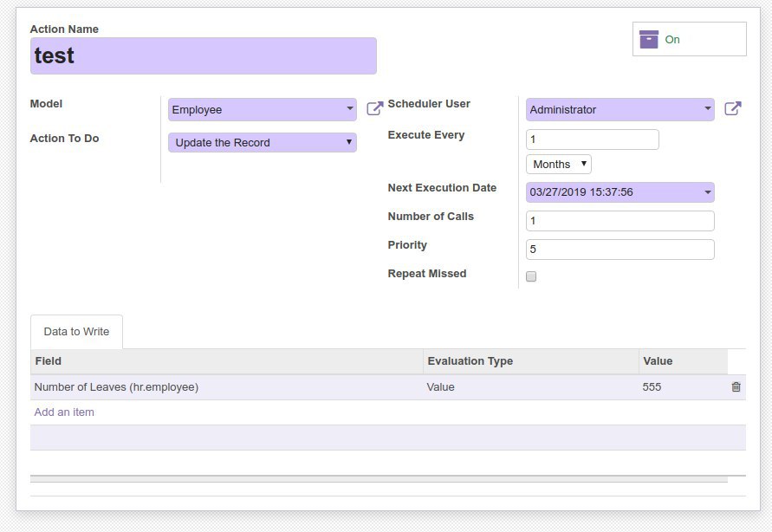Open Model external link icon
772x532 pixels.
(374, 109)
